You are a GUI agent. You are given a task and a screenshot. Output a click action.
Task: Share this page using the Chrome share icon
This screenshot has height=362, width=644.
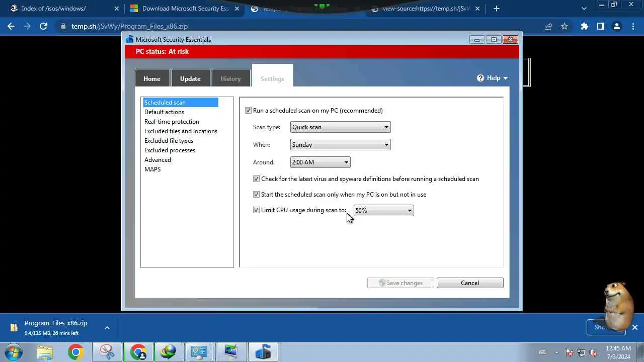coord(548,26)
